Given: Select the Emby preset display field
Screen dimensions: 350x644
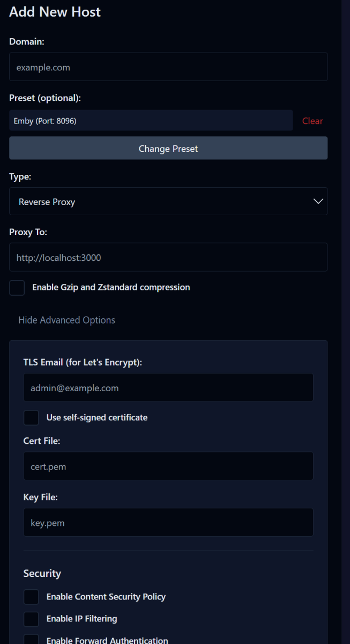Looking at the screenshot, I should [151, 121].
